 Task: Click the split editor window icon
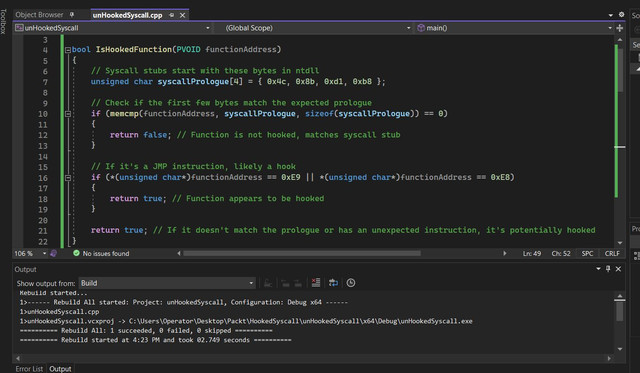click(x=620, y=28)
